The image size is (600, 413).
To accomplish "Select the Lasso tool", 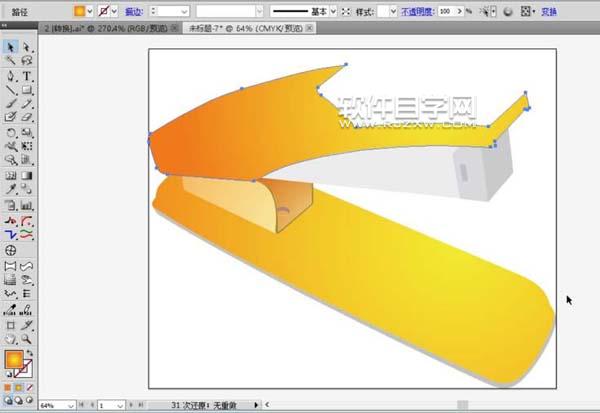I will [26, 60].
